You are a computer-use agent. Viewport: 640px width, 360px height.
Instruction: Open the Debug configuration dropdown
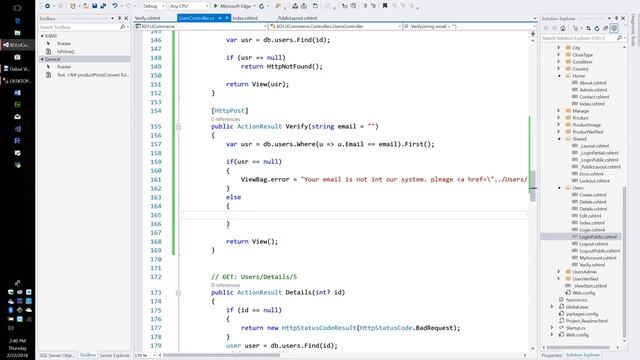[154, 6]
